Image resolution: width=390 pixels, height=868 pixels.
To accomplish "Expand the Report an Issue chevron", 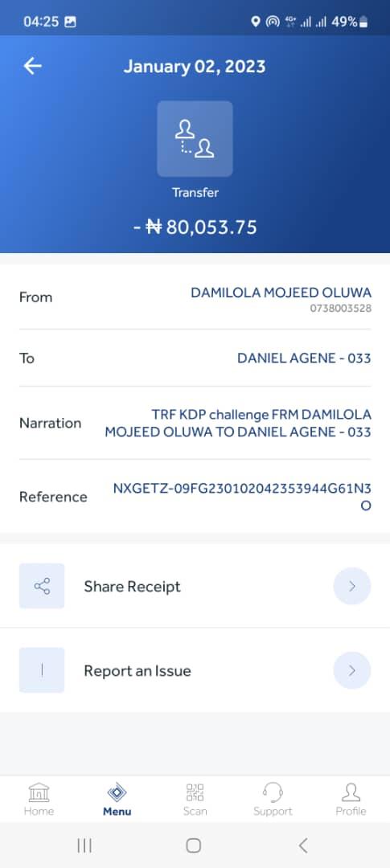I will coord(352,670).
